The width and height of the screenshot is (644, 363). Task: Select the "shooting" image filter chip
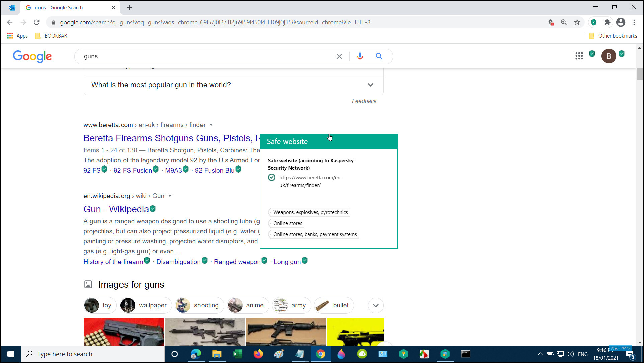[x=199, y=305]
